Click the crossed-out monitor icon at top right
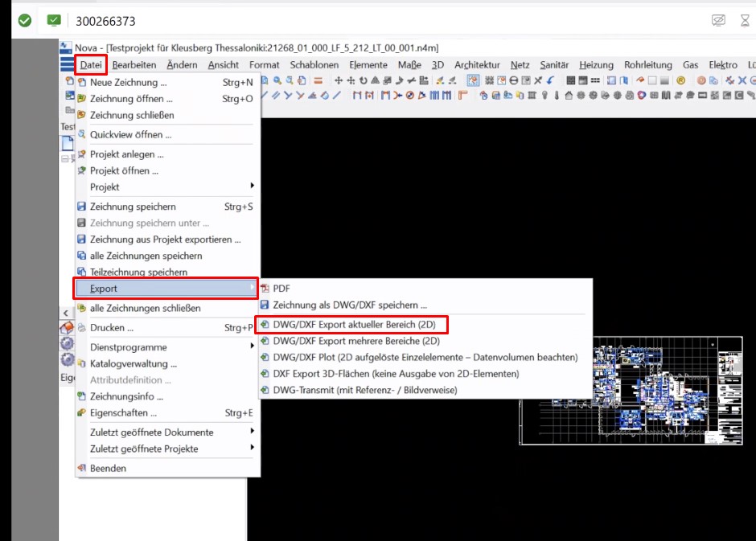Viewport: 756px width, 541px height. pyautogui.click(x=718, y=20)
